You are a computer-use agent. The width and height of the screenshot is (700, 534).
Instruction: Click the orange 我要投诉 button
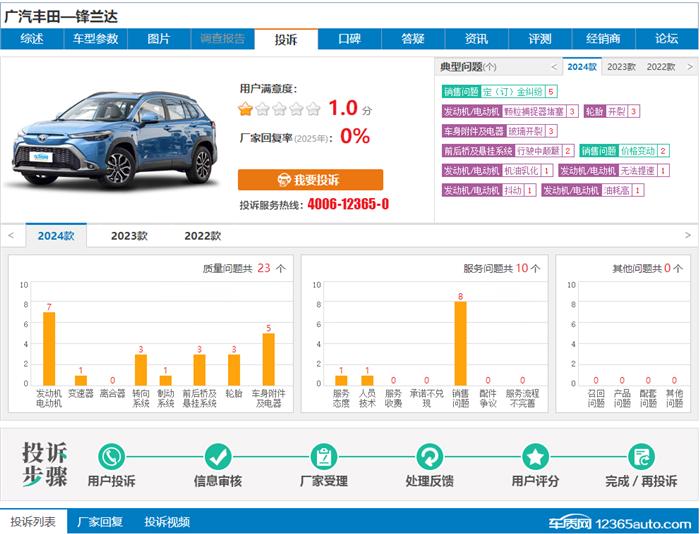pyautogui.click(x=310, y=180)
